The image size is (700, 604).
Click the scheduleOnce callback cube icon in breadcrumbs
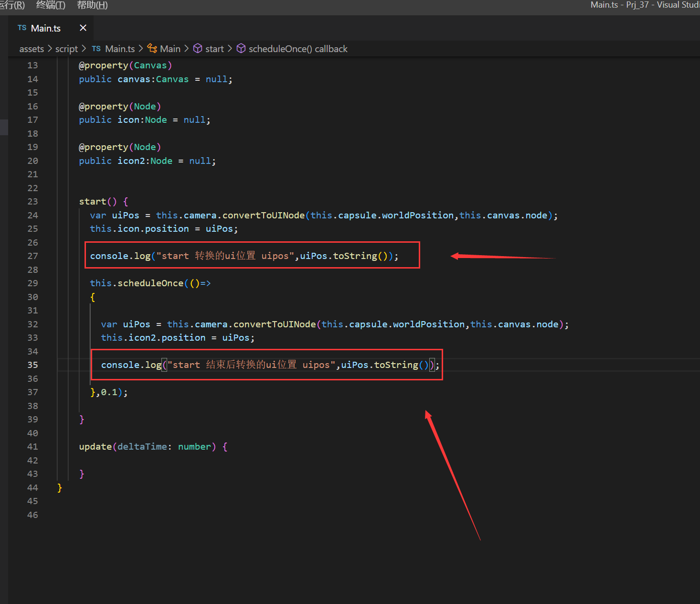[241, 49]
